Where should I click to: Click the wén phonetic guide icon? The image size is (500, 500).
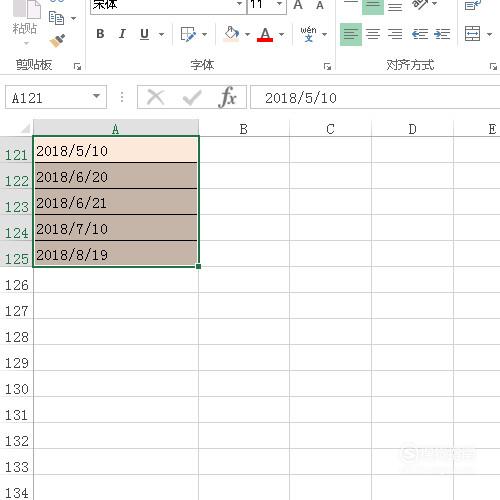308,34
